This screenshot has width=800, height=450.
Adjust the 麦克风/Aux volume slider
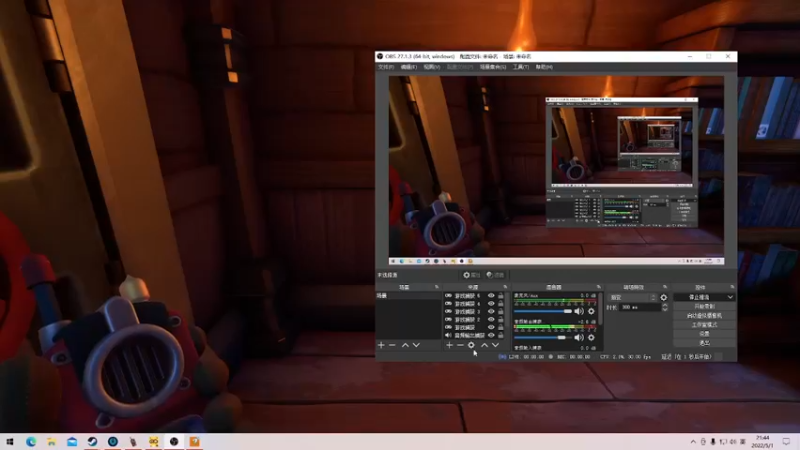(543, 311)
